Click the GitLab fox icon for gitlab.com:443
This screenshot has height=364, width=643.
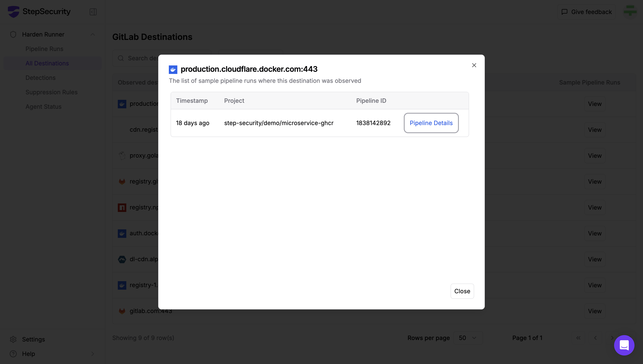(122, 311)
